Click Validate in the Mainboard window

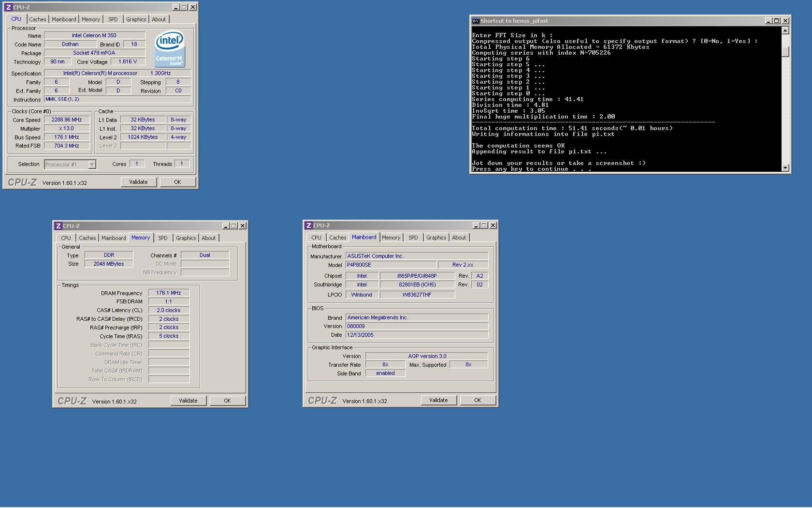[438, 400]
